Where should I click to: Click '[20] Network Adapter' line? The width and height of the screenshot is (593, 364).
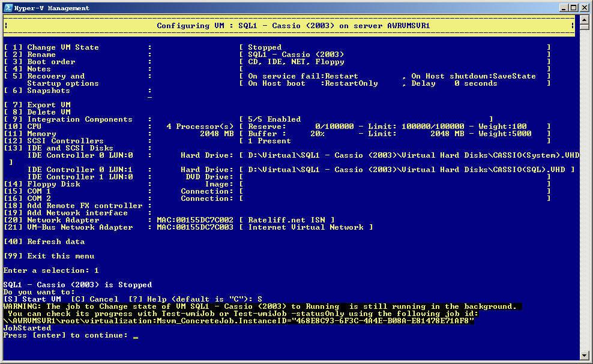click(x=52, y=219)
